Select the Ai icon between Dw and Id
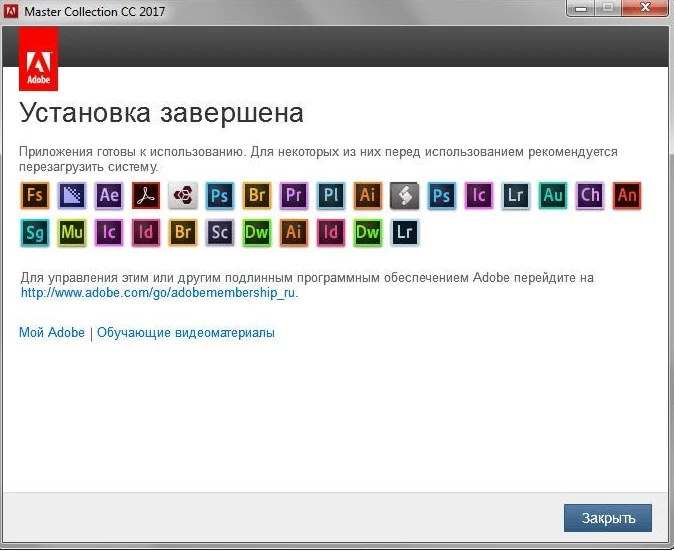This screenshot has width=674, height=551. point(294,233)
